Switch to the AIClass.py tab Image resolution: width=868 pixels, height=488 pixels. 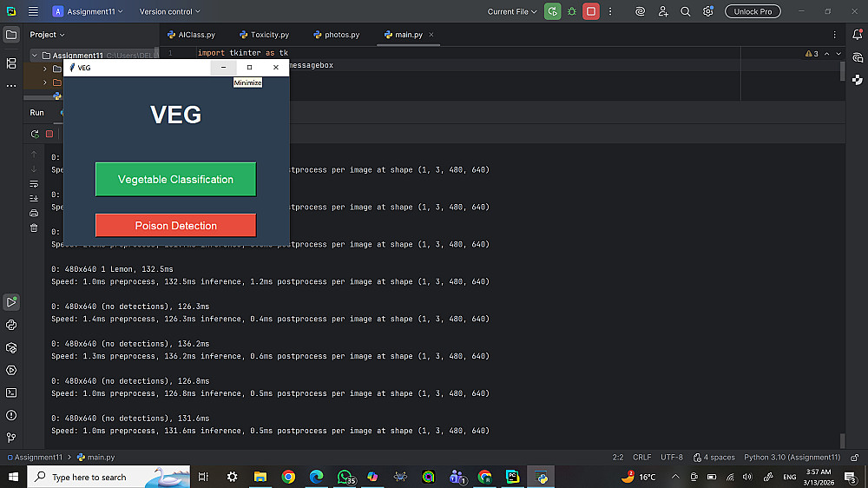coord(192,35)
